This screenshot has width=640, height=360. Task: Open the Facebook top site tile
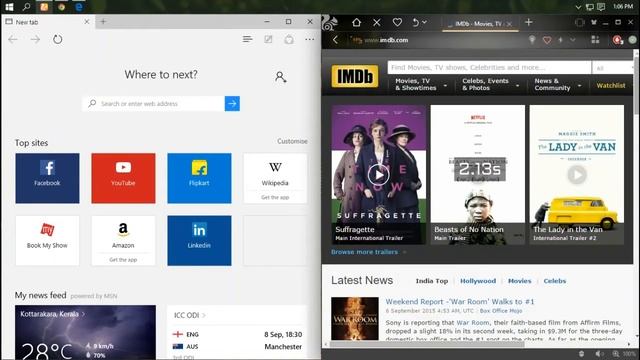click(x=47, y=178)
